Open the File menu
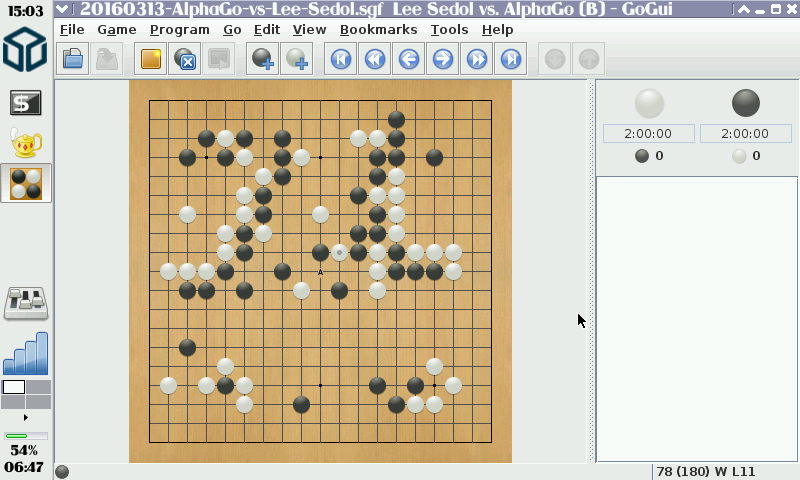 click(72, 30)
